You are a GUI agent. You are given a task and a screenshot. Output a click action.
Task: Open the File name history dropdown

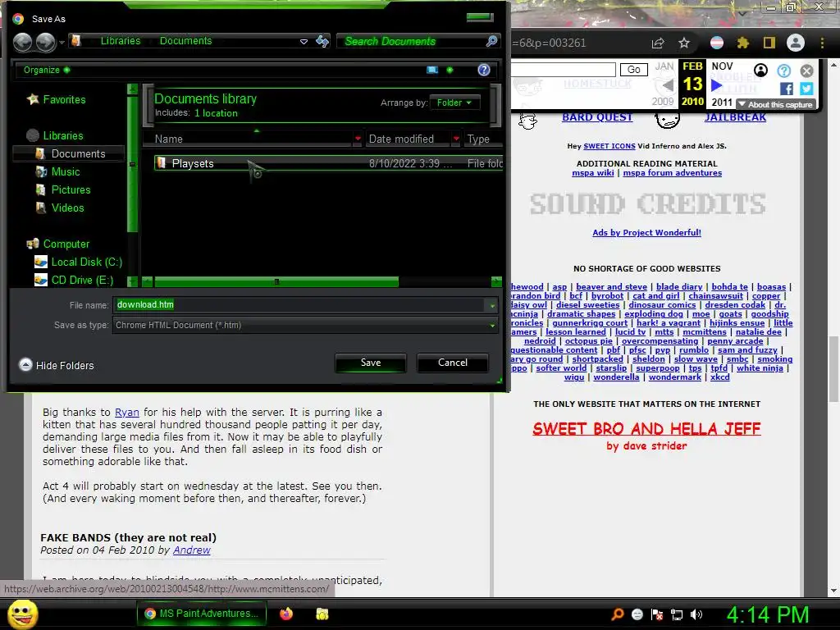click(492, 305)
